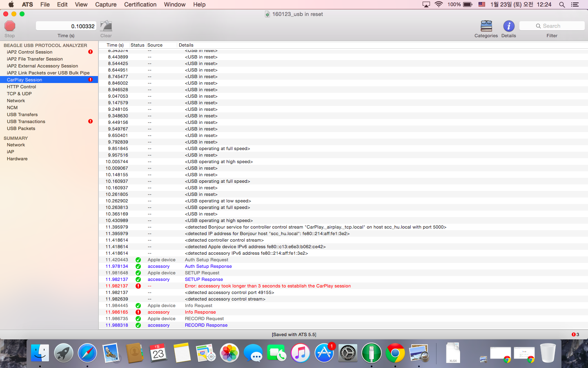588x368 pixels.
Task: Select Network under Summary section
Action: tap(49, 145)
